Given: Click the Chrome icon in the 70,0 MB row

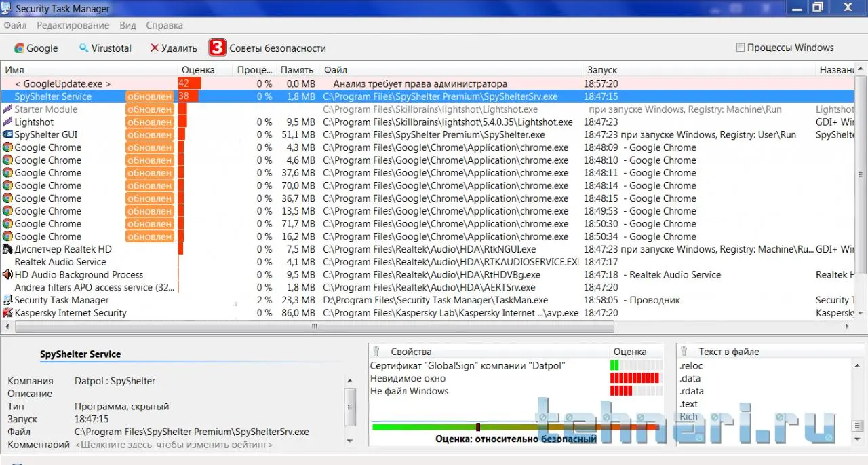Looking at the screenshot, I should tap(7, 185).
